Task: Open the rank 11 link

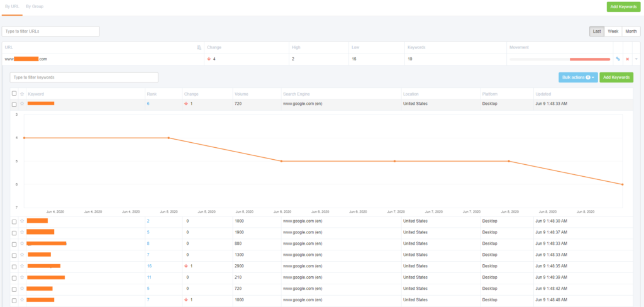Action: coord(149,277)
